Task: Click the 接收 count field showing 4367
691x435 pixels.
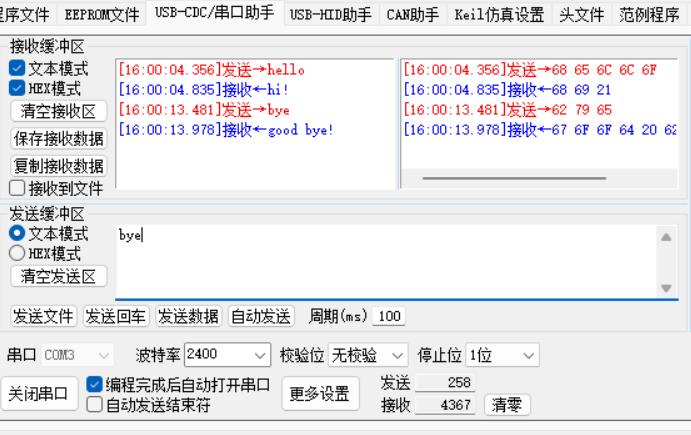Action: tap(445, 405)
